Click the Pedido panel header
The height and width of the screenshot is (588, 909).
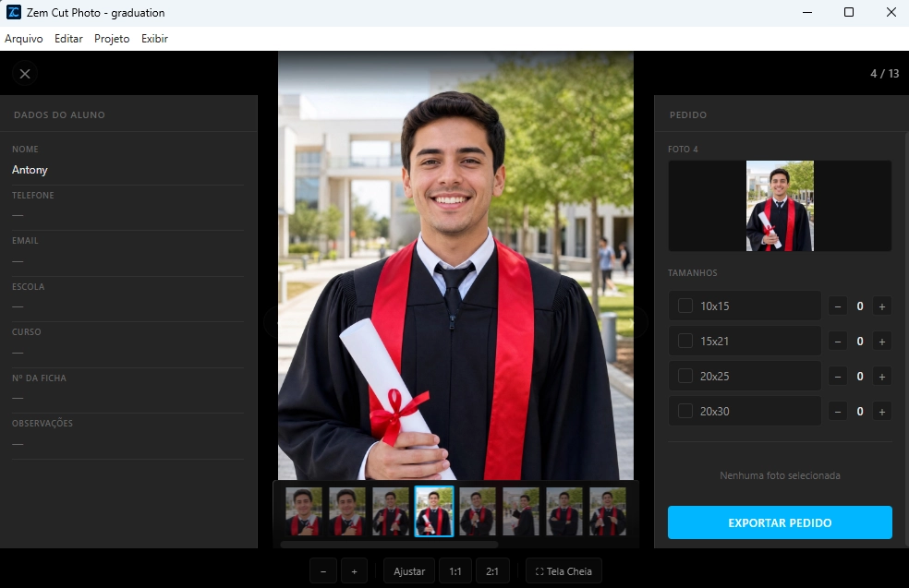[x=688, y=114]
